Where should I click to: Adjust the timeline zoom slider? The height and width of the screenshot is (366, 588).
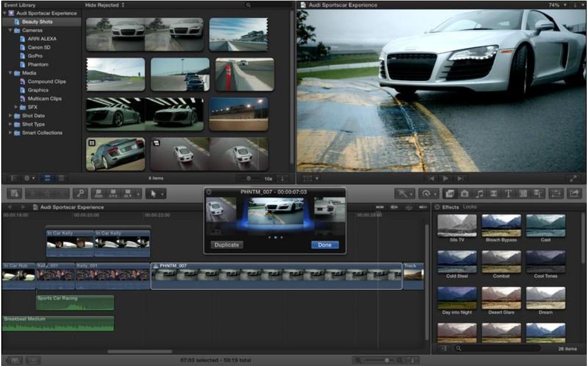[387, 360]
